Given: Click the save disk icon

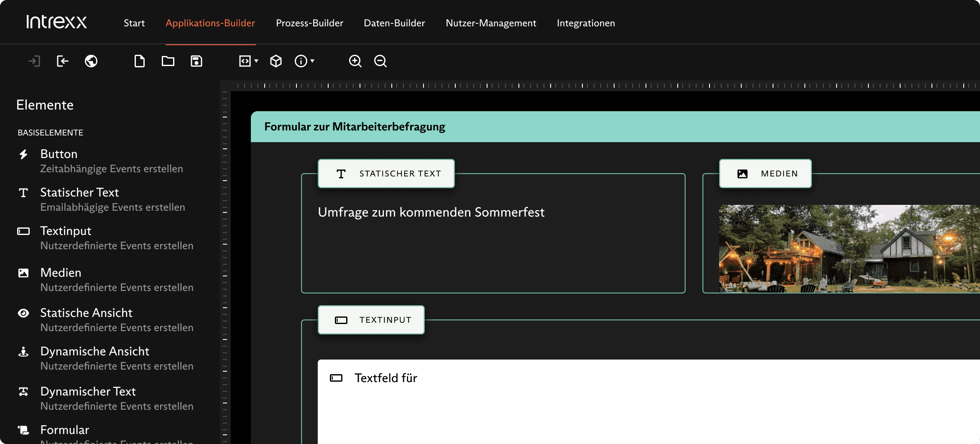Looking at the screenshot, I should click(197, 61).
